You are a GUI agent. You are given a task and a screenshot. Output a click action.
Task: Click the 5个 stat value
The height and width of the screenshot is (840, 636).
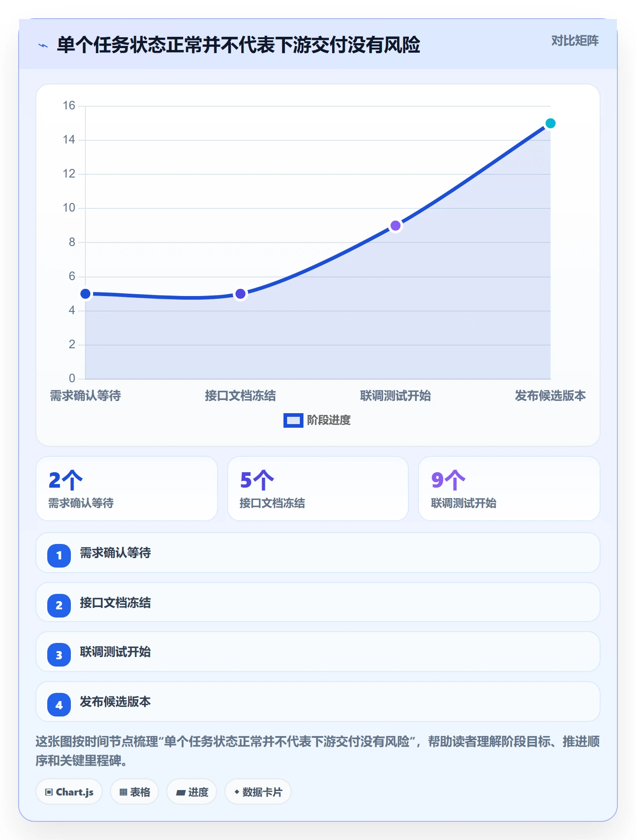(257, 480)
